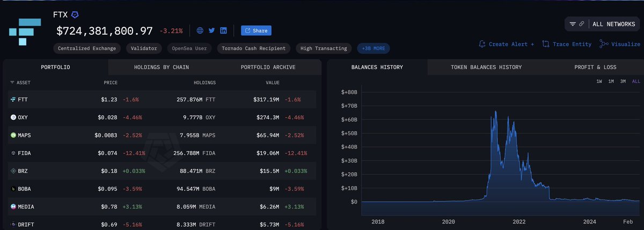The height and width of the screenshot is (230, 644).
Task: Switch to the Holdings By Chain tab
Action: point(162,67)
